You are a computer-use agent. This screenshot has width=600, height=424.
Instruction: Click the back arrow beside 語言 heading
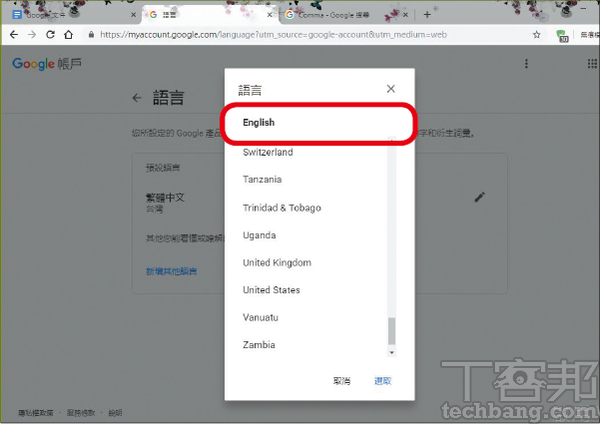(x=137, y=98)
